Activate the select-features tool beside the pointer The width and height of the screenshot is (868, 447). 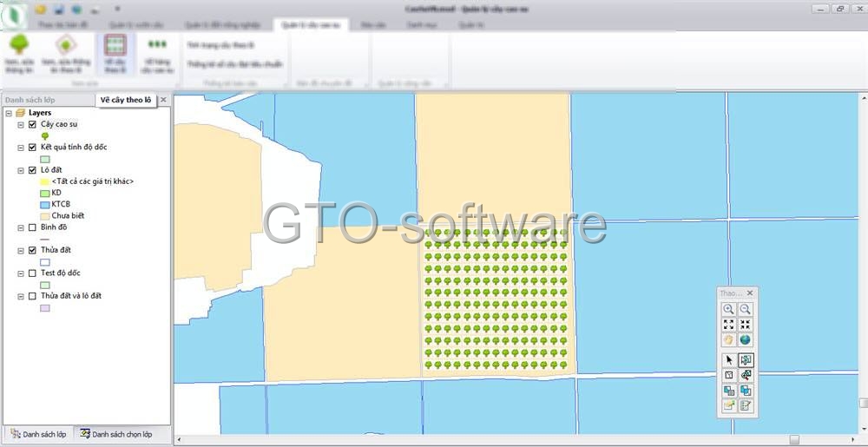(745, 360)
